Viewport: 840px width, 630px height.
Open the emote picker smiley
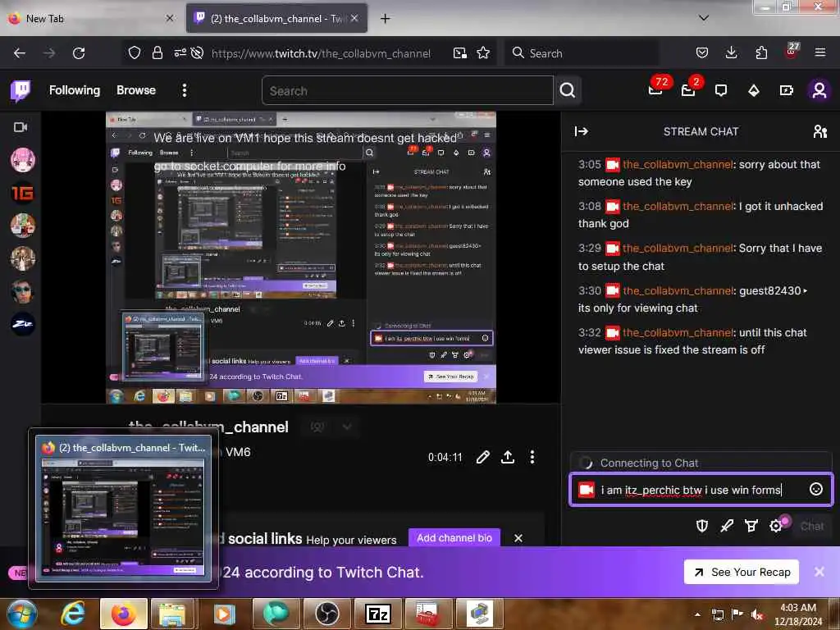[815, 489]
